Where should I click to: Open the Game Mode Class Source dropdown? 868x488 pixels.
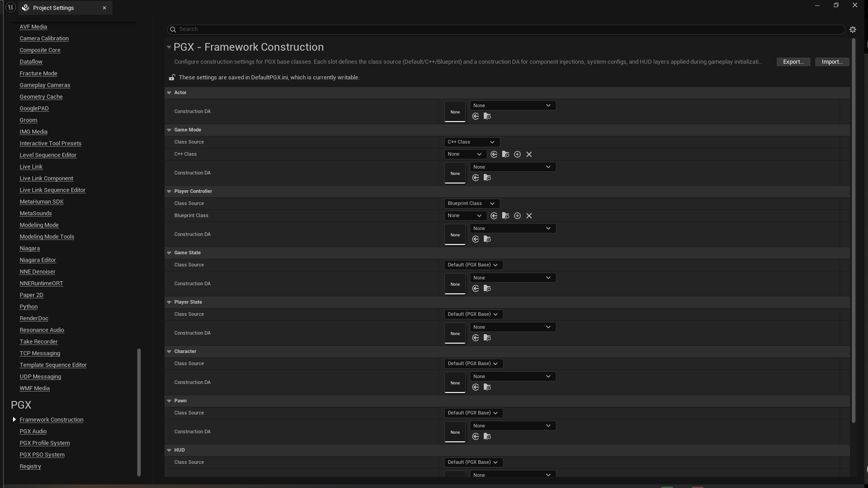click(x=471, y=142)
